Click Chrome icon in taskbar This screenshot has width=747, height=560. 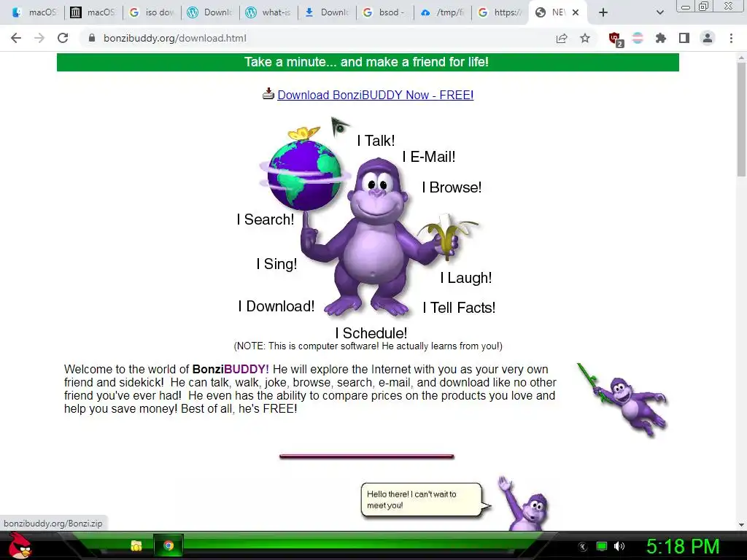(x=169, y=545)
